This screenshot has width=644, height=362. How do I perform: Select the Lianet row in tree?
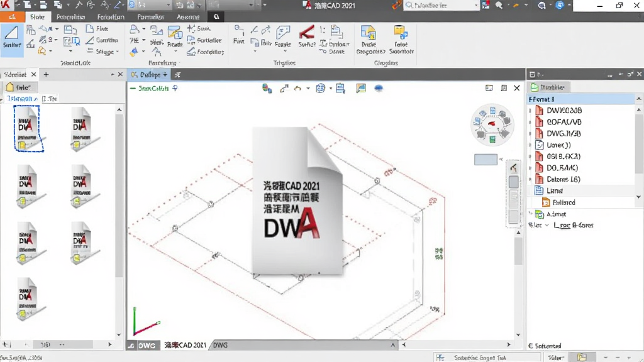581,191
